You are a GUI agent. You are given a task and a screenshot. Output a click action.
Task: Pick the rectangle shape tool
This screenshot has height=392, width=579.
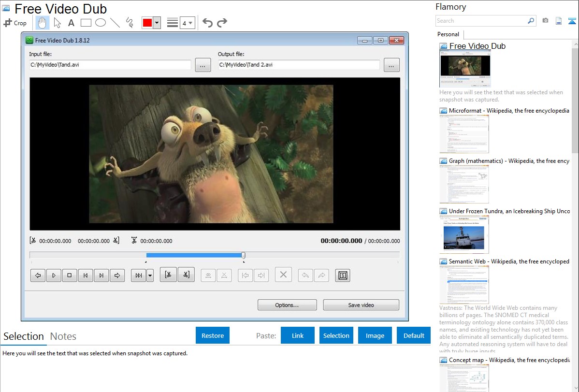click(86, 23)
